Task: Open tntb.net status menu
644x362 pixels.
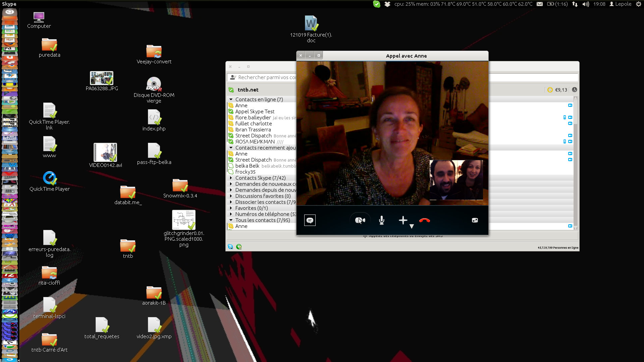Action: (231, 90)
